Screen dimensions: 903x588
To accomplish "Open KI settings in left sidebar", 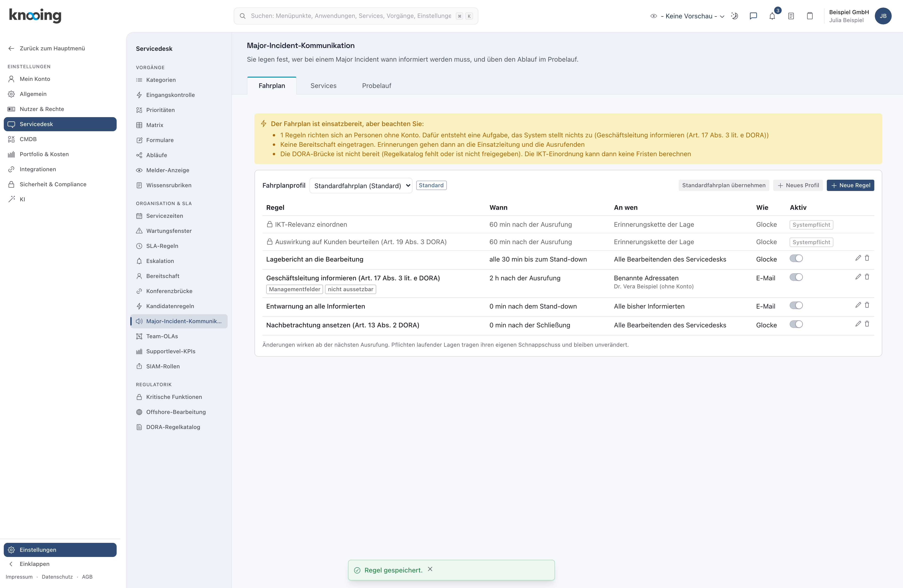I will [x=60, y=199].
